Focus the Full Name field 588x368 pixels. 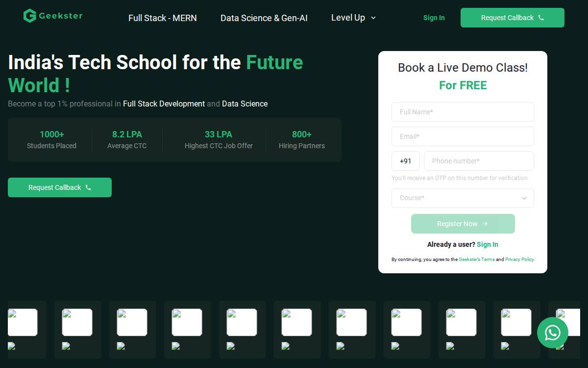point(463,112)
